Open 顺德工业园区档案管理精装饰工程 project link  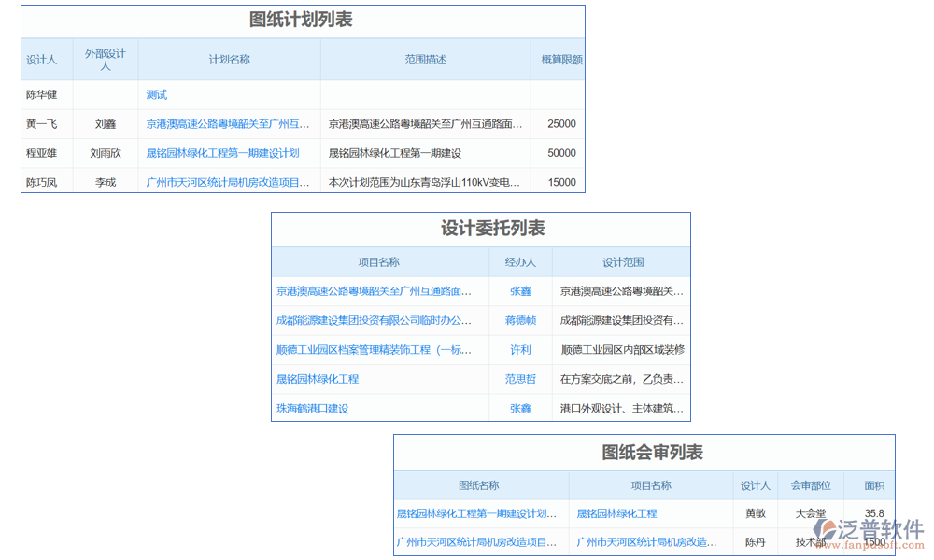click(x=374, y=350)
